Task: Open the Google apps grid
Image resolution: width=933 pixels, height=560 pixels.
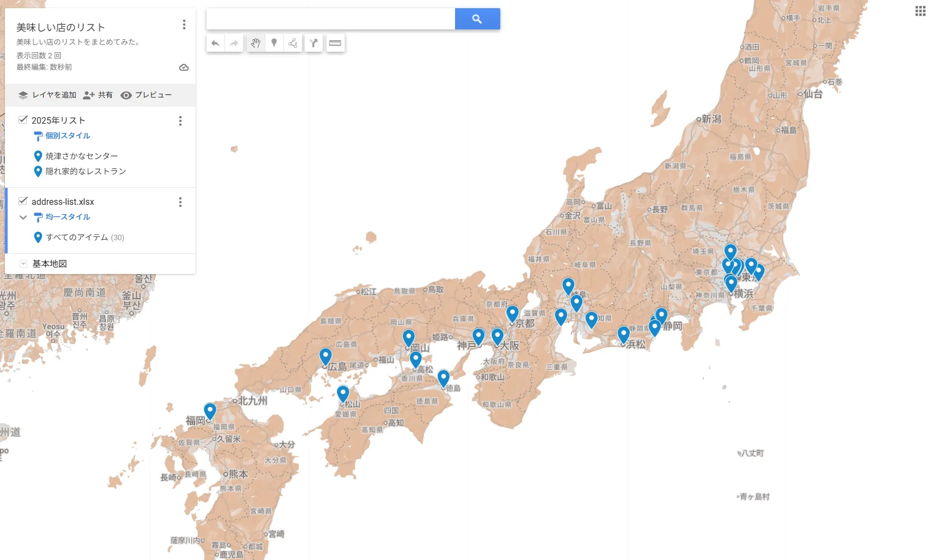Action: click(920, 11)
